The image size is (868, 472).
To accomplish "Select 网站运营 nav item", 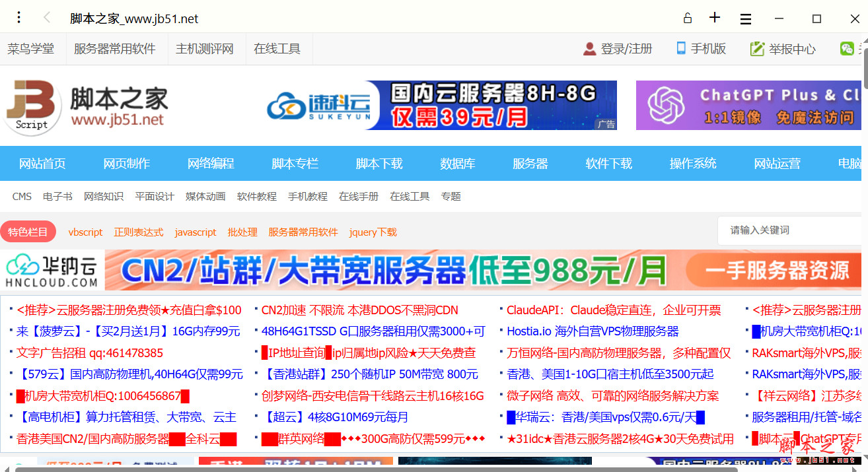I will (778, 164).
